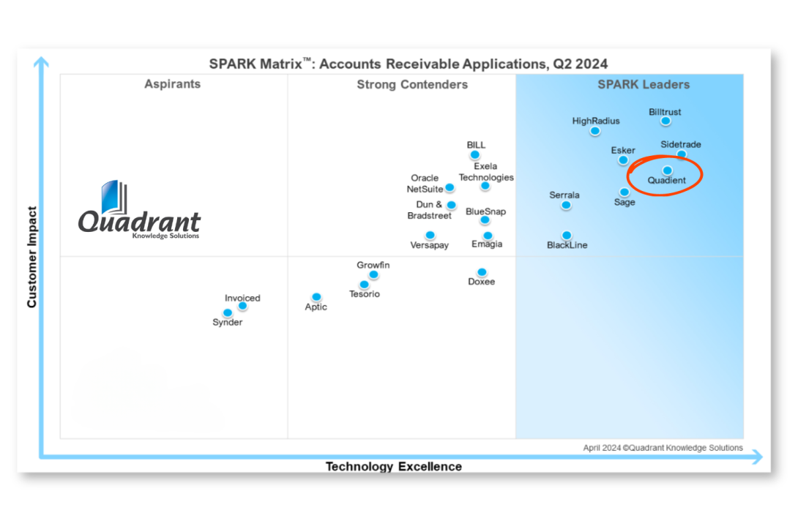Click the Doxee data point dot
Viewport: 798px width, 532px height.
pyautogui.click(x=482, y=272)
